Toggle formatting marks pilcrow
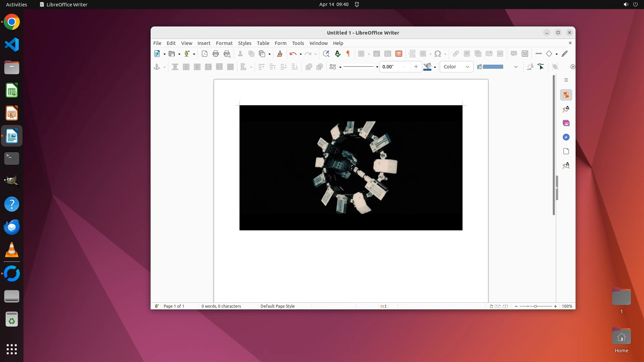This screenshot has width=644, height=362. (348, 54)
